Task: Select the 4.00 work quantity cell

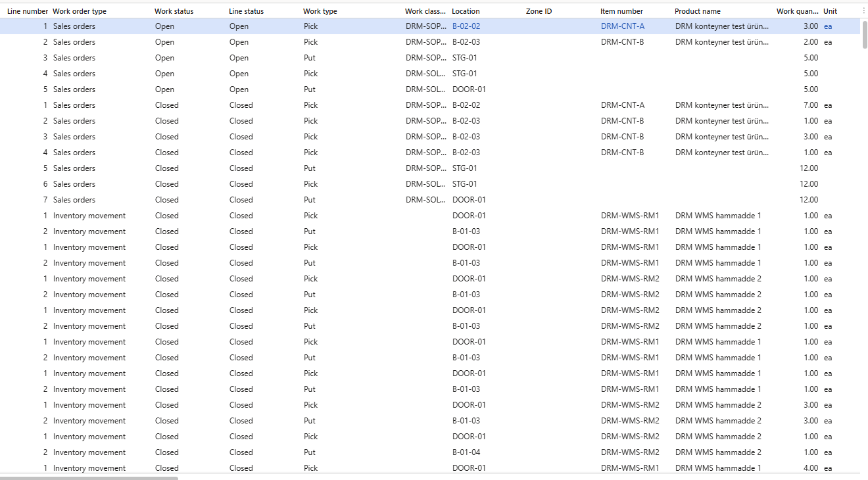Action: coord(811,468)
